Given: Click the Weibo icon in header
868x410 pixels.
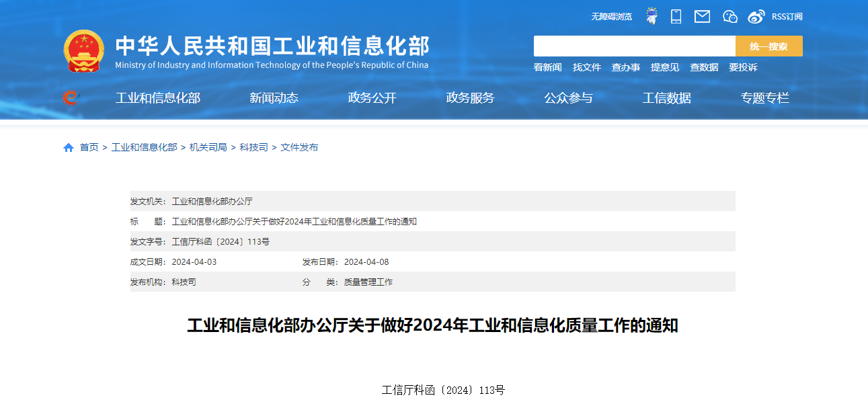Looking at the screenshot, I should click(756, 16).
